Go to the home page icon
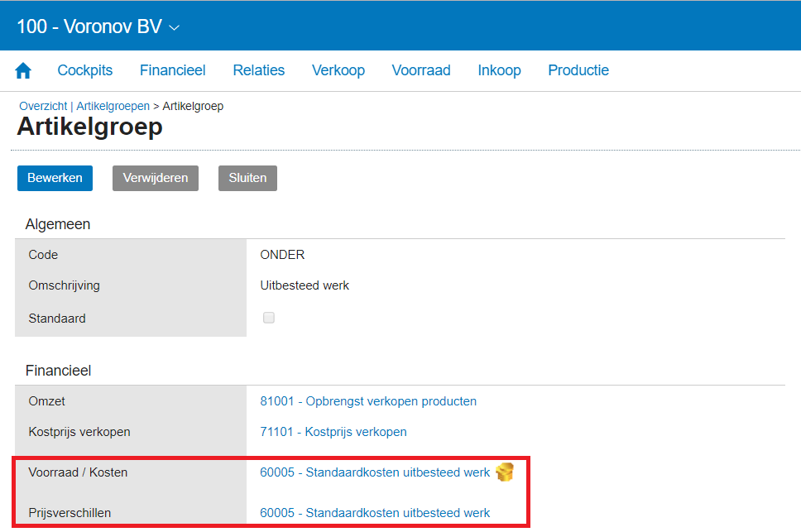This screenshot has width=801, height=532. pyautogui.click(x=23, y=71)
